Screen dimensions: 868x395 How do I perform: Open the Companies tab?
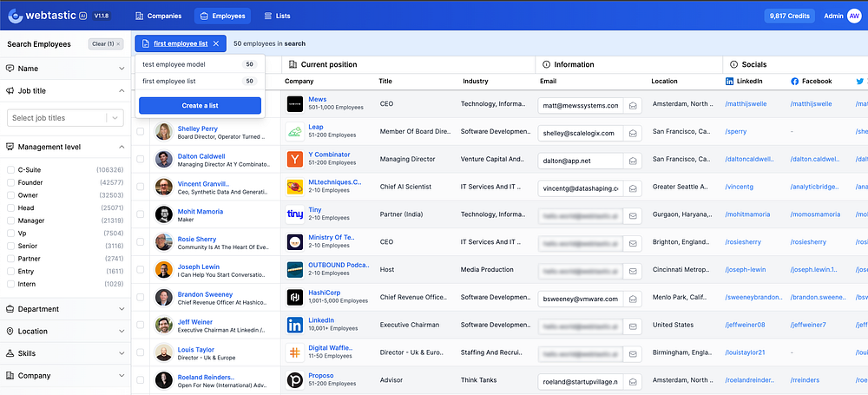click(x=158, y=16)
